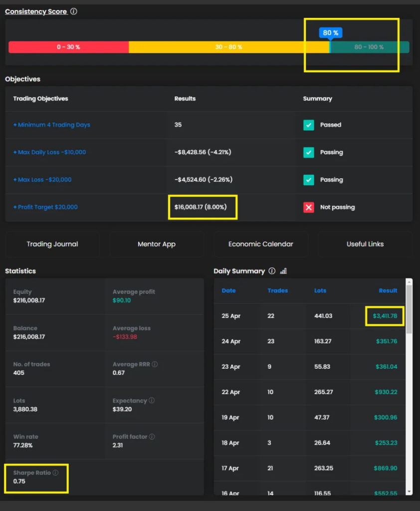The height and width of the screenshot is (511, 420).
Task: Open the Daily Summary bar chart icon
Action: pos(283,271)
